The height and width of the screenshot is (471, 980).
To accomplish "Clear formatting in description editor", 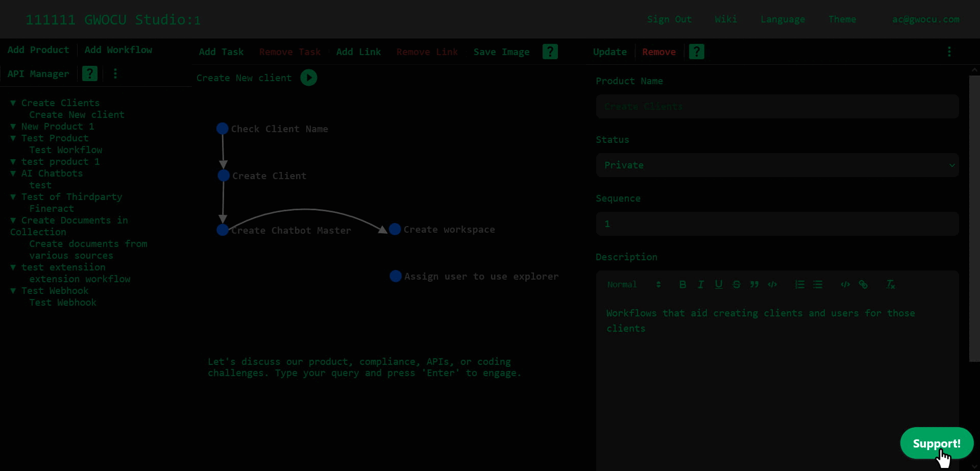I will 891,284.
